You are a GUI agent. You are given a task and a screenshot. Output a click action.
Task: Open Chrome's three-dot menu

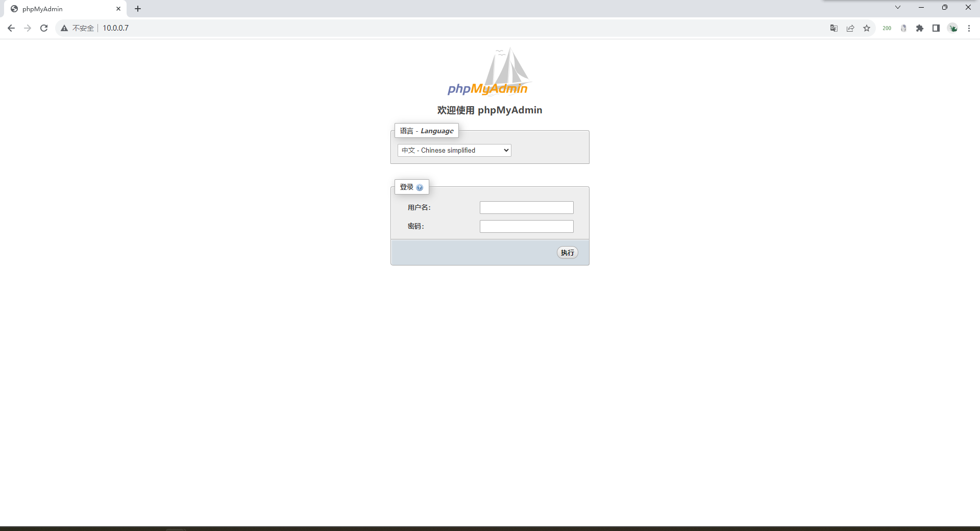[x=969, y=28]
